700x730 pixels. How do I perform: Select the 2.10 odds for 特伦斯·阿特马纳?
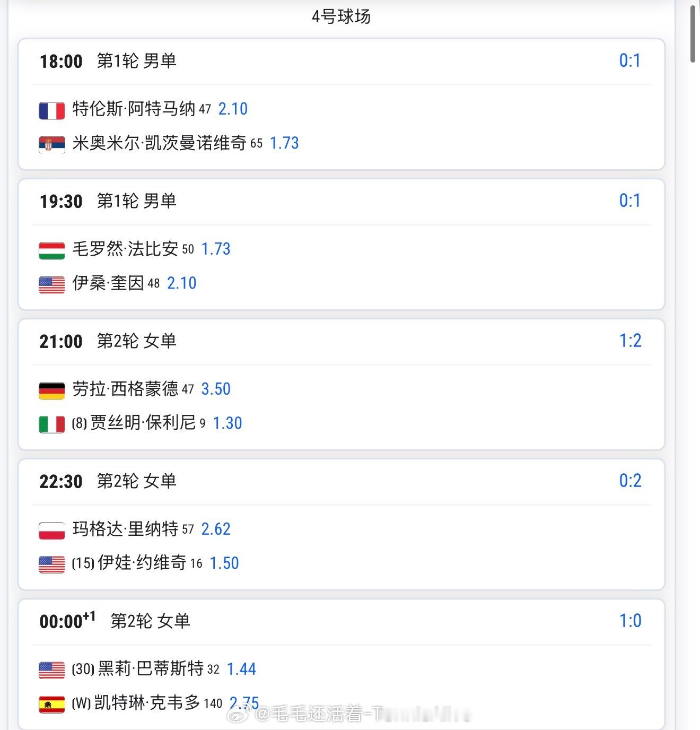[233, 109]
